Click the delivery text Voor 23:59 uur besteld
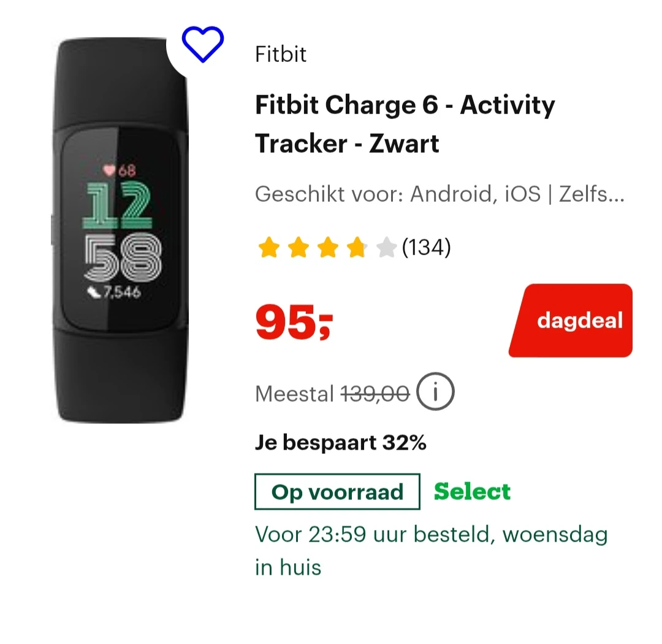Image resolution: width=662 pixels, height=644 pixels. [x=431, y=551]
